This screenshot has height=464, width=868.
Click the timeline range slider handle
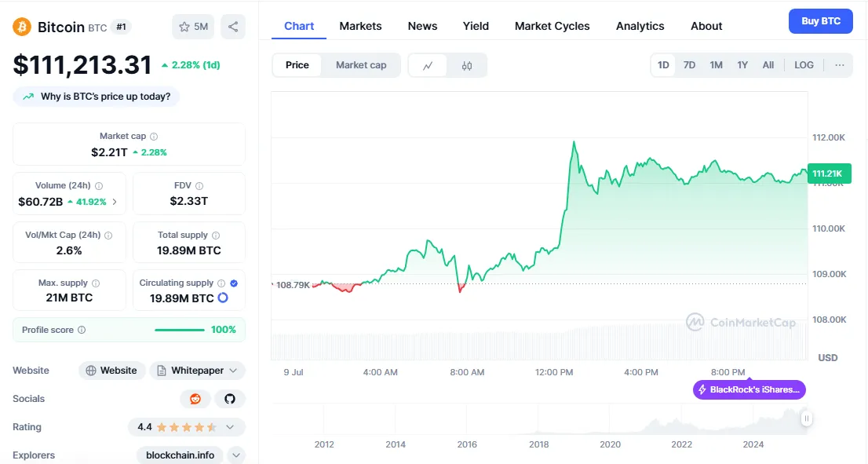807,419
